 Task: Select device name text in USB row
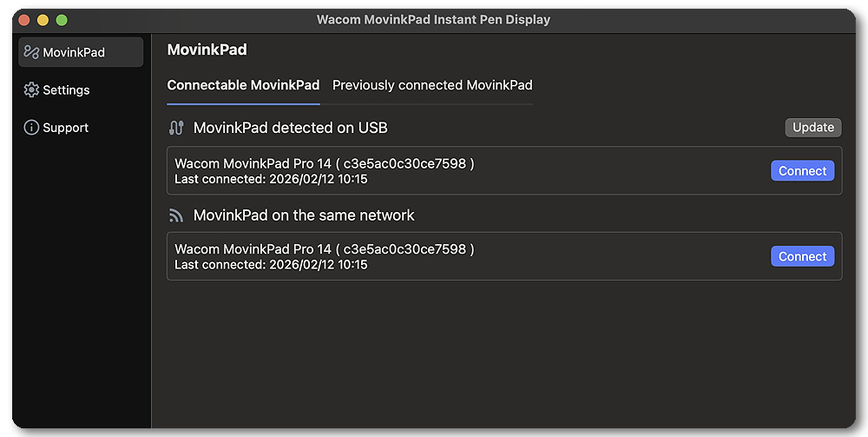tap(325, 164)
